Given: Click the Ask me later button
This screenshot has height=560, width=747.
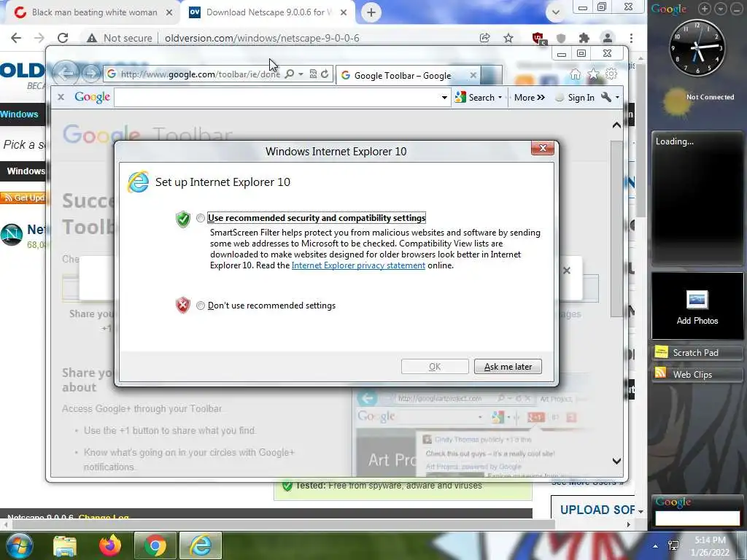Looking at the screenshot, I should (x=508, y=367).
